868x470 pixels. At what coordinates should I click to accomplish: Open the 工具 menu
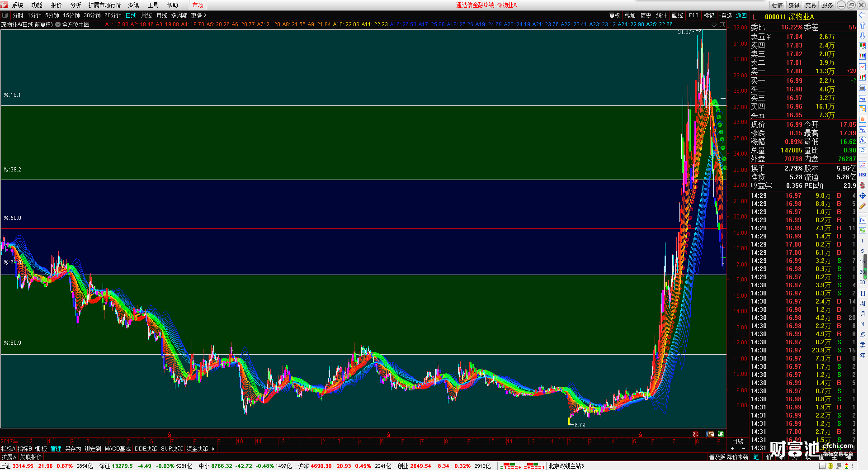(x=153, y=5)
